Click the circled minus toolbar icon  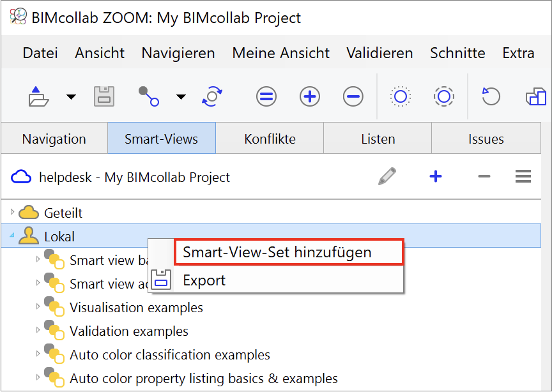click(x=353, y=96)
